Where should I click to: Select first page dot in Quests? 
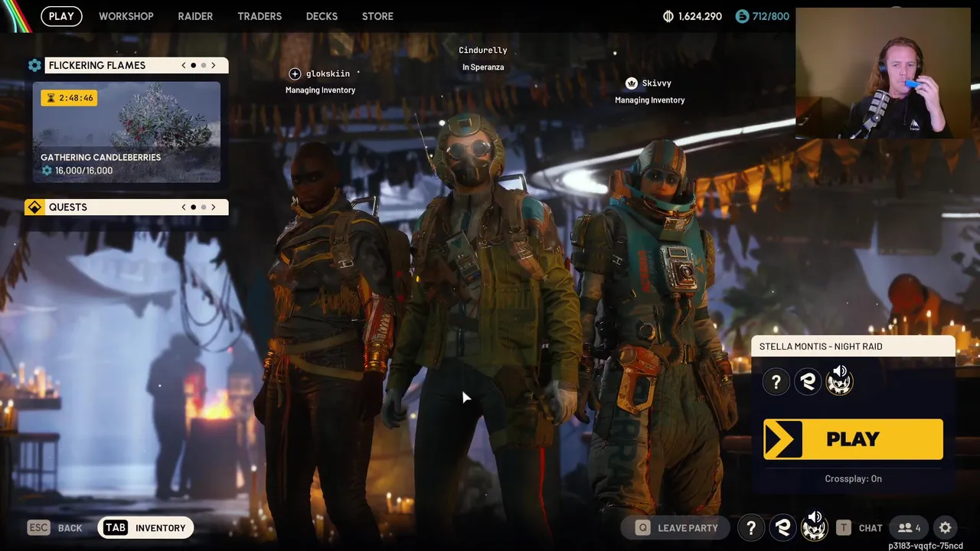tap(194, 207)
